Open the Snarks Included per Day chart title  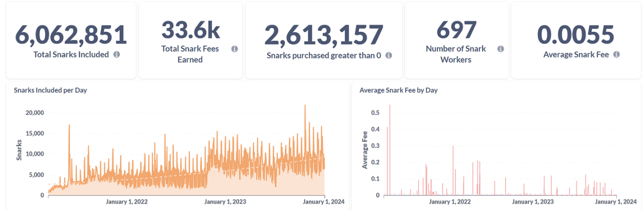click(50, 90)
